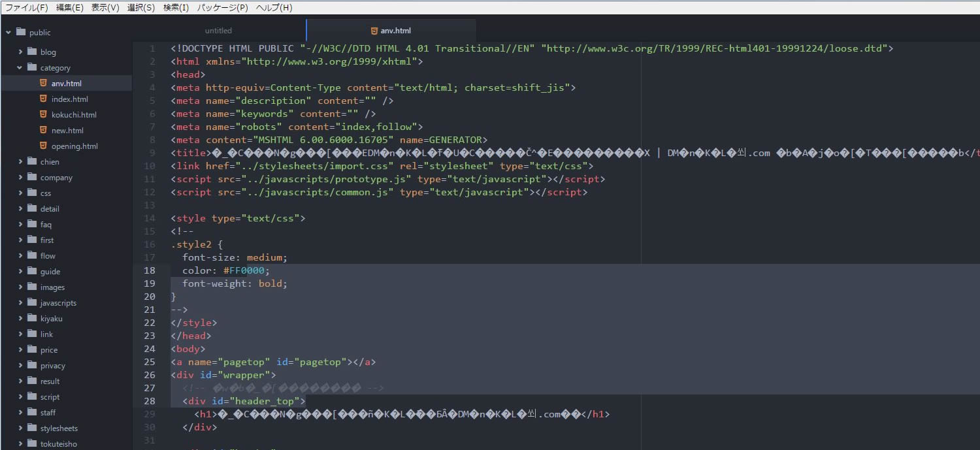
Task: Open the ファイル(F) menu
Action: (27, 8)
